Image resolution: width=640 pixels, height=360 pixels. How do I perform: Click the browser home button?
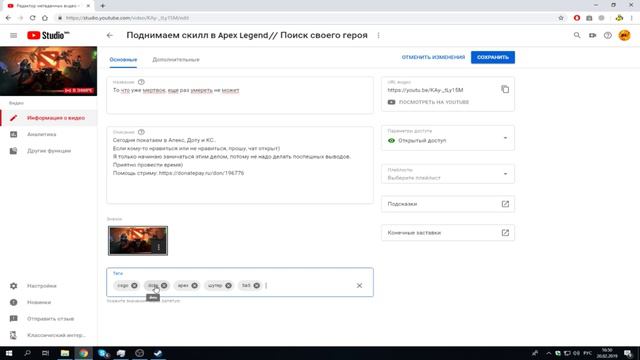[x=45, y=18]
